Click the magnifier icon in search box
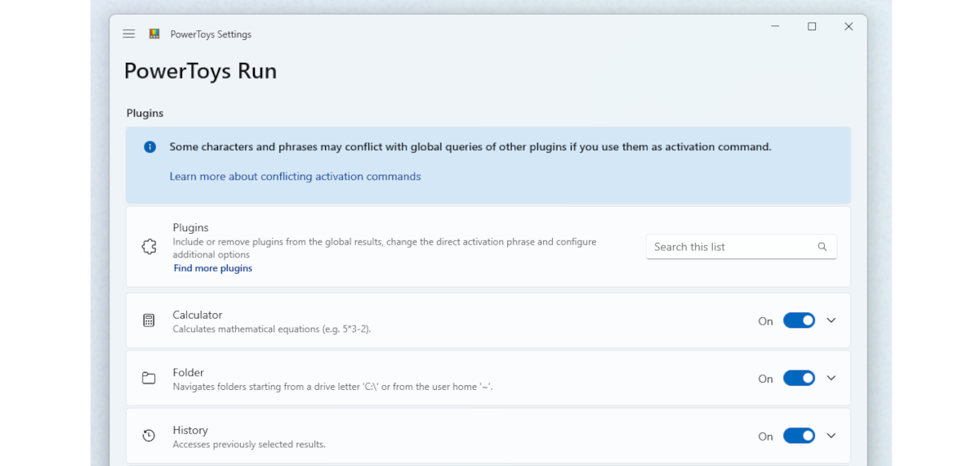Screen dimensions: 980x466 (x=822, y=247)
